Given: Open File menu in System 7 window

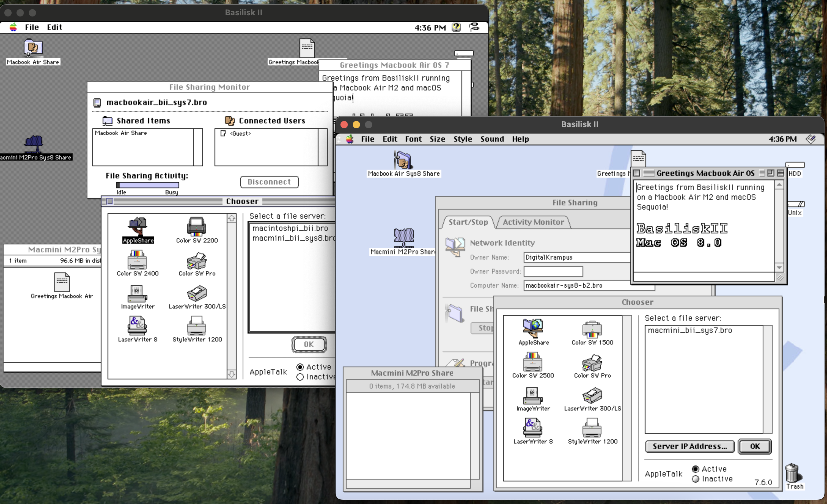Looking at the screenshot, I should [32, 27].
